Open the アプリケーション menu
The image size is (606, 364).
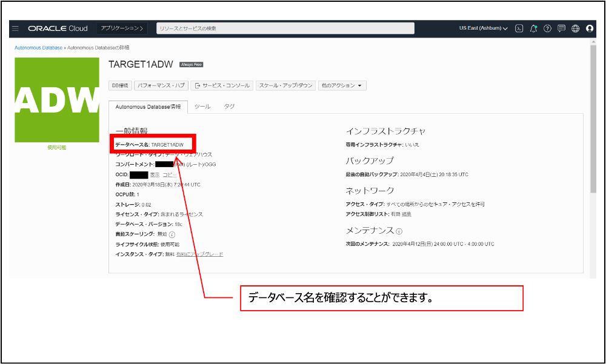click(122, 28)
